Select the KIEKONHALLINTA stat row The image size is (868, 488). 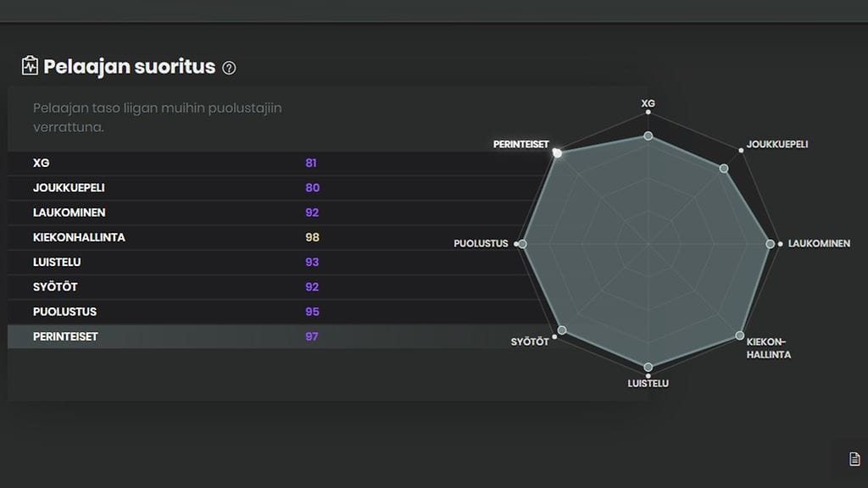tap(170, 237)
